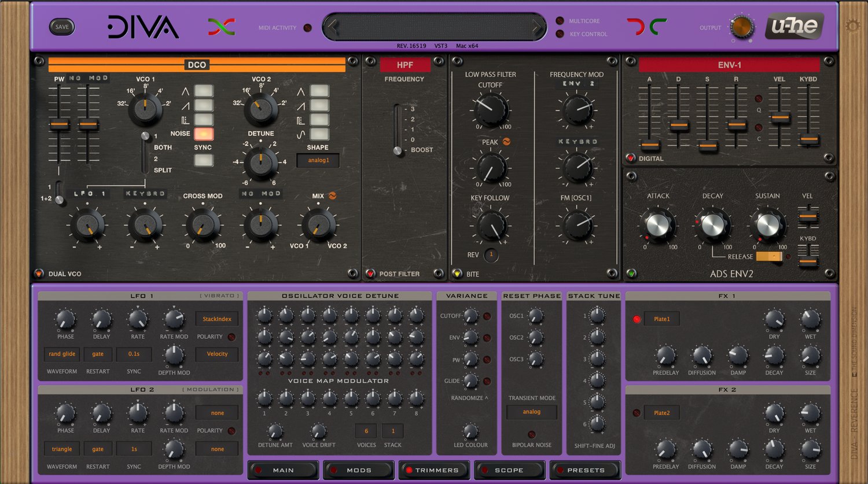Select the VCO 1 pulse waveform button
The width and height of the screenshot is (868, 484).
coord(203,120)
